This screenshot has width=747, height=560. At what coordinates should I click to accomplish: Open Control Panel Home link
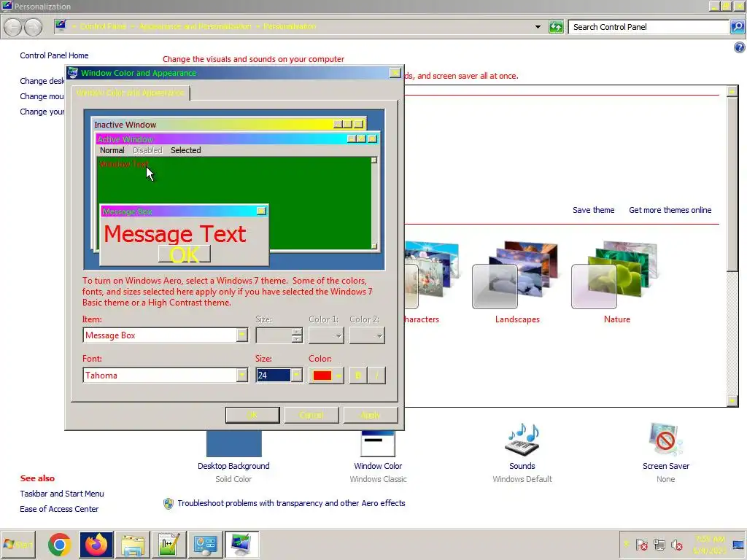click(x=54, y=55)
